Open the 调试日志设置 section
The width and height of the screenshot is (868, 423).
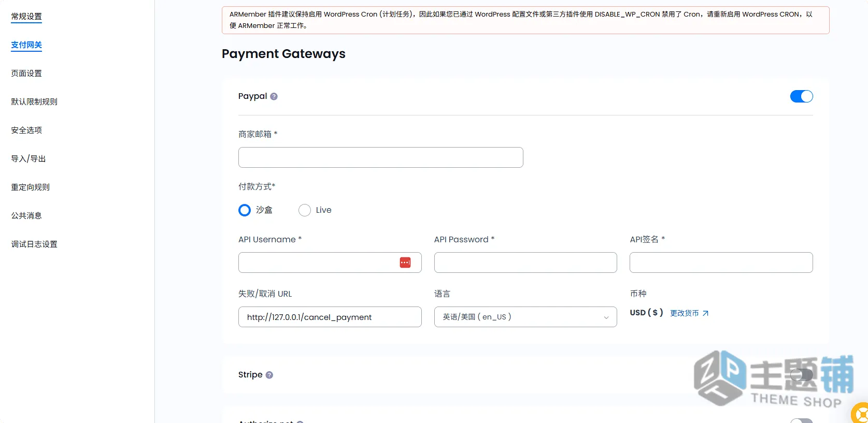tap(34, 244)
